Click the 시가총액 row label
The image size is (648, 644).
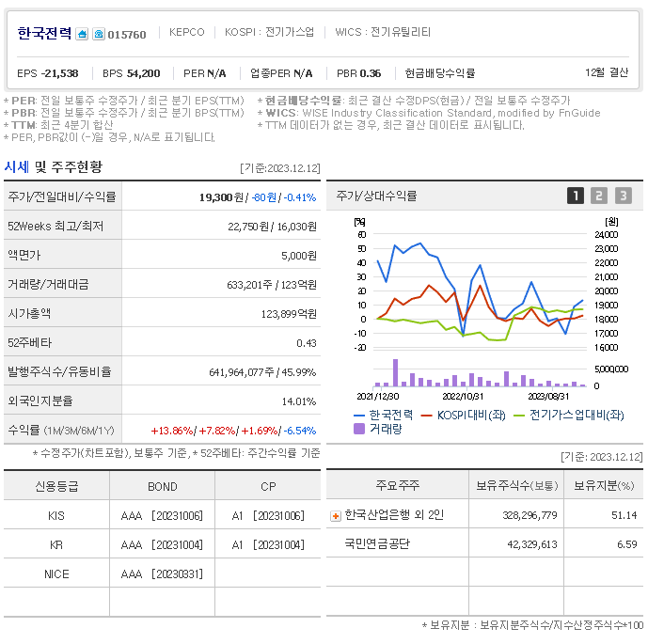[x=29, y=313]
